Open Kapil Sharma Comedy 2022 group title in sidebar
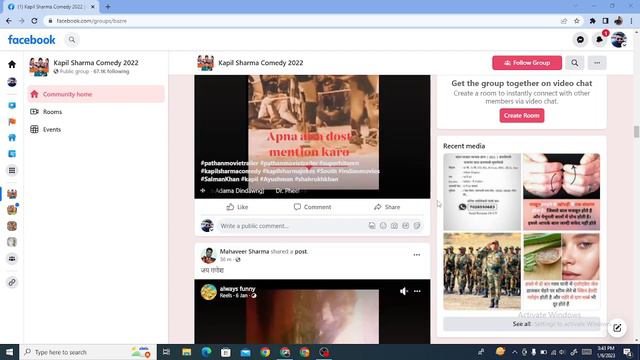 click(96, 62)
